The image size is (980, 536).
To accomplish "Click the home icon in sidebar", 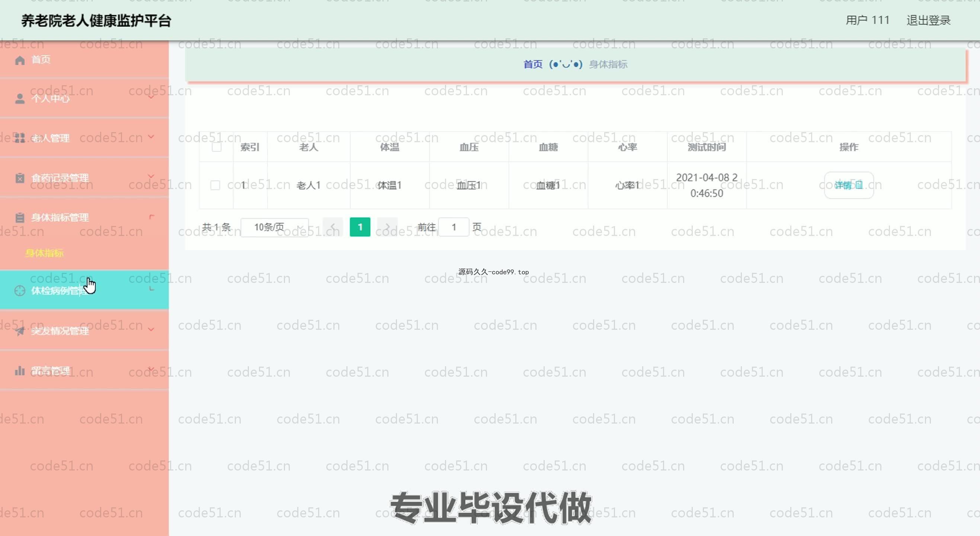I will (20, 60).
